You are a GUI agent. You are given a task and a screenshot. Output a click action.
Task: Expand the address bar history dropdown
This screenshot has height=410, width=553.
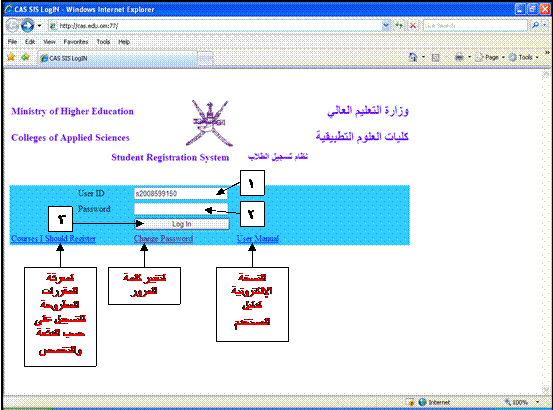click(386, 26)
